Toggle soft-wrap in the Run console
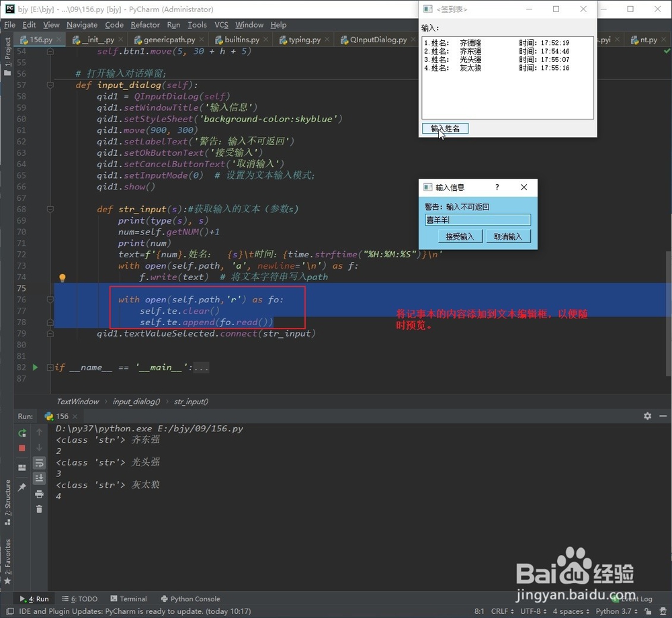The image size is (672, 618). click(x=39, y=462)
